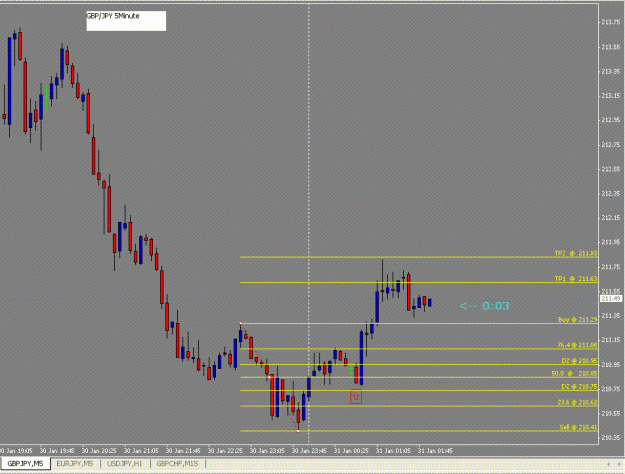The height and width of the screenshot is (474, 625).
Task: Click the 31 Jan 01:45 time label
Action: pyautogui.click(x=435, y=450)
